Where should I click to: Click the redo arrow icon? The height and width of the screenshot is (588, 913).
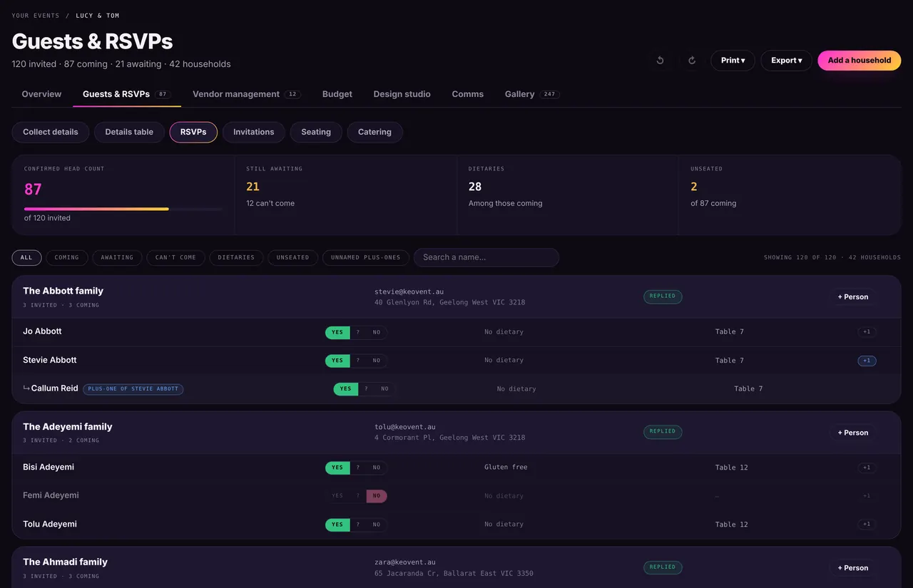tap(691, 61)
